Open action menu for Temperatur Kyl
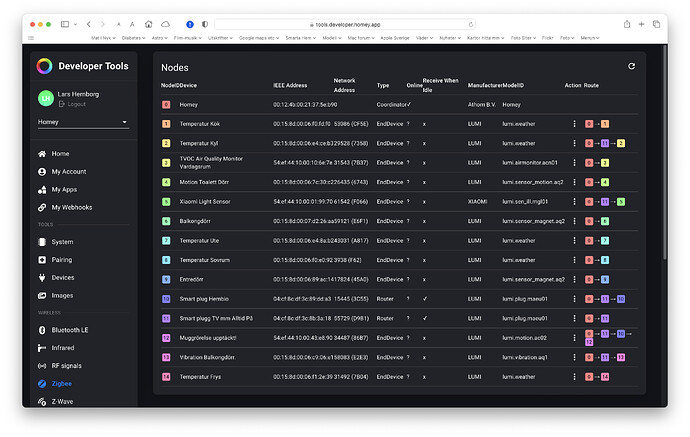 574,143
